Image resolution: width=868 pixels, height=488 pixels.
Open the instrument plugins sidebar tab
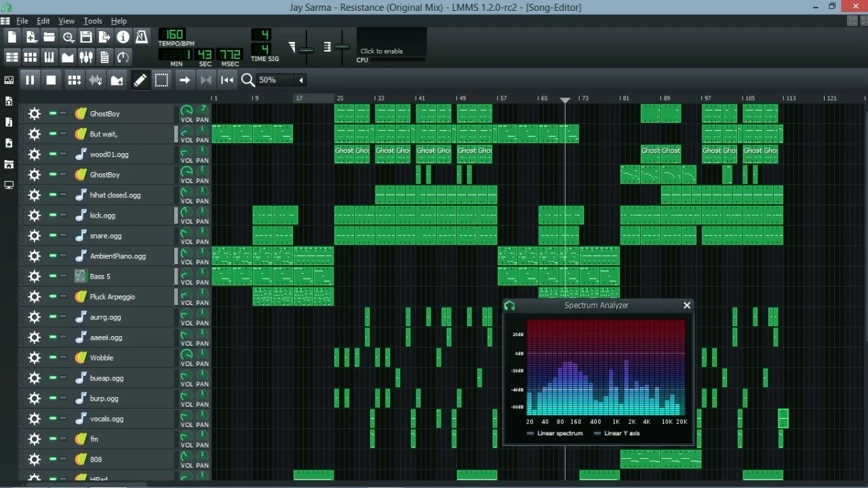[x=9, y=80]
